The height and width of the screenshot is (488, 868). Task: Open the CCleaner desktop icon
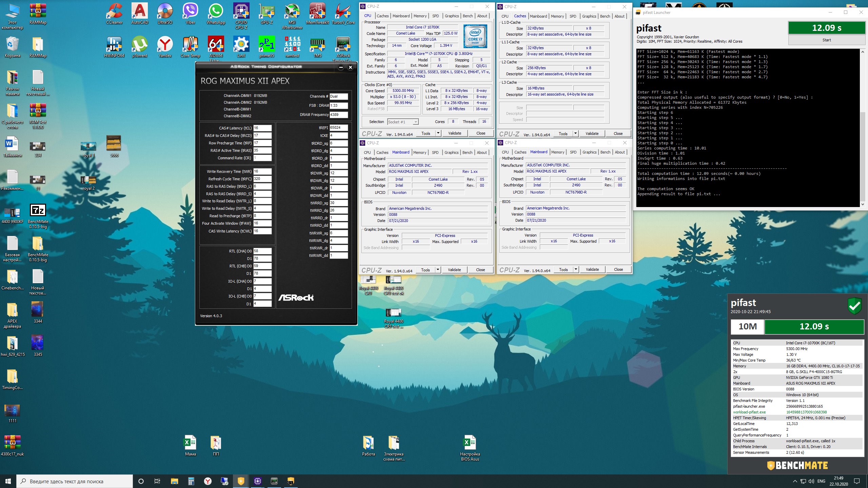click(114, 14)
